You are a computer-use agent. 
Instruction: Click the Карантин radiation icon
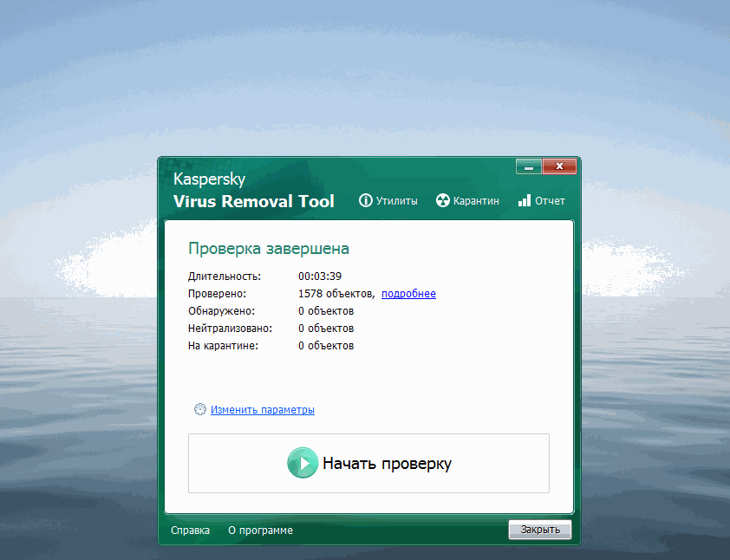point(443,200)
